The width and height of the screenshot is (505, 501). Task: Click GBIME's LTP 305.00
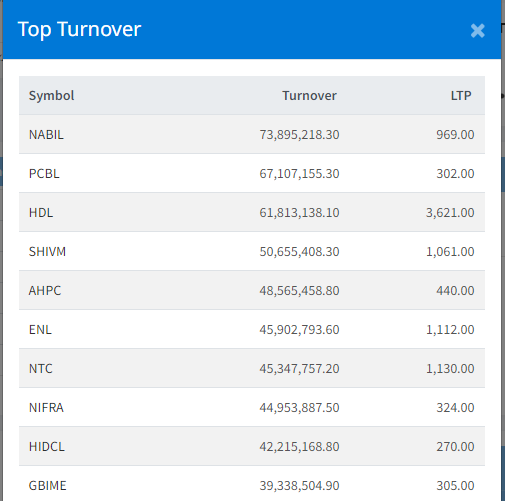(x=455, y=486)
